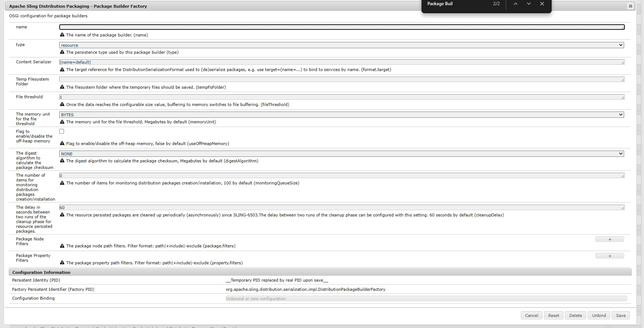This screenshot has width=644, height=328.
Task: Click warning icon next to fileThreshold description
Action: coord(62,105)
